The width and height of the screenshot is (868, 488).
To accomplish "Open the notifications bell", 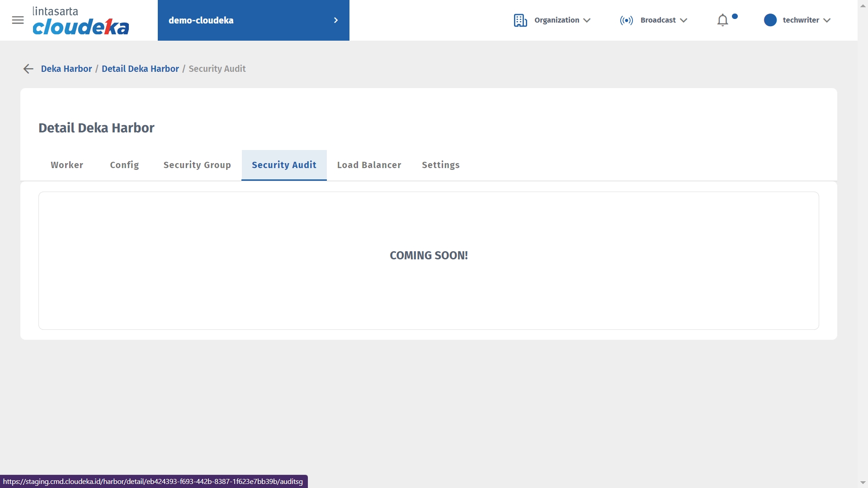I will [x=722, y=20].
